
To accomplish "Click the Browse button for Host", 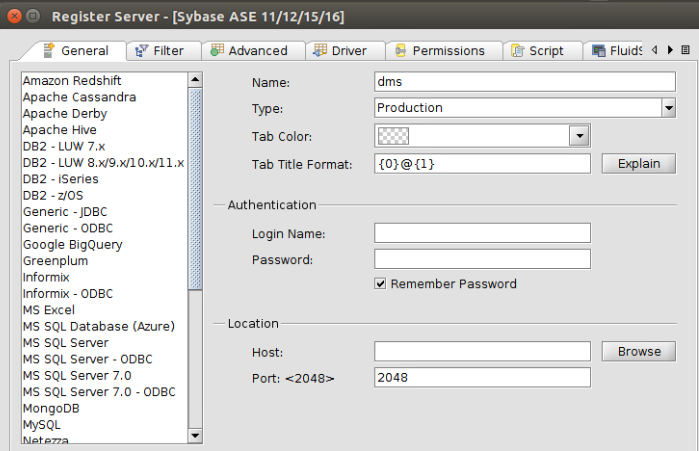I will [x=638, y=351].
